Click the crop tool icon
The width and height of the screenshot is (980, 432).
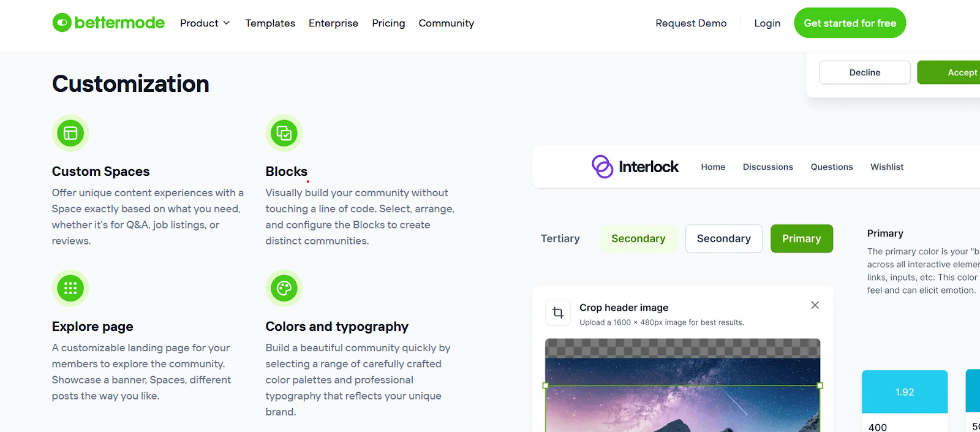point(558,313)
